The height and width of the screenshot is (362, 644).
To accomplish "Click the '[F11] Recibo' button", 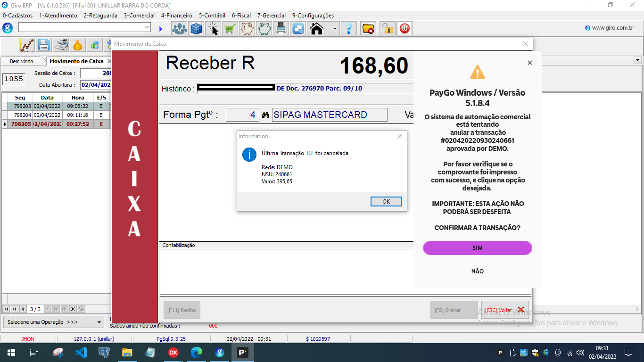I will click(x=182, y=310).
